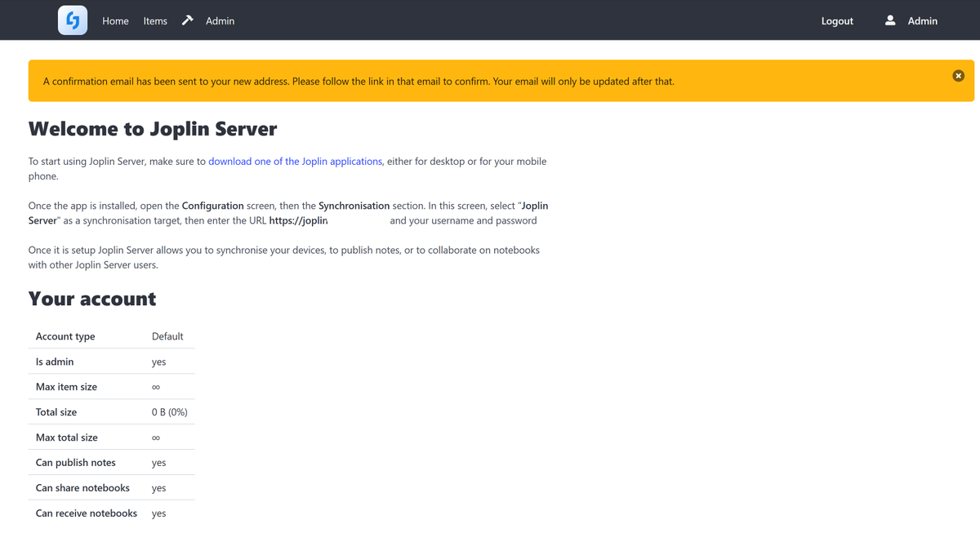Click the confirmation email message text
This screenshot has height=533, width=980.
click(359, 82)
